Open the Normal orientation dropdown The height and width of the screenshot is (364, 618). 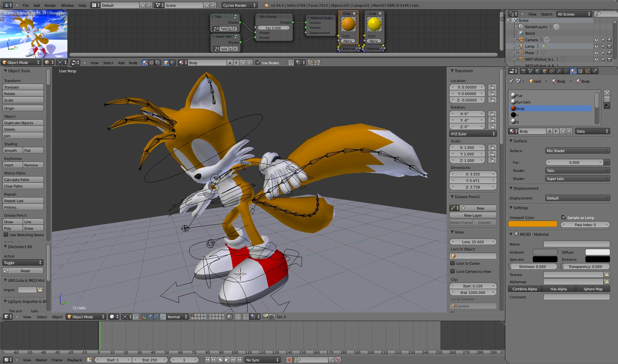coord(178,317)
